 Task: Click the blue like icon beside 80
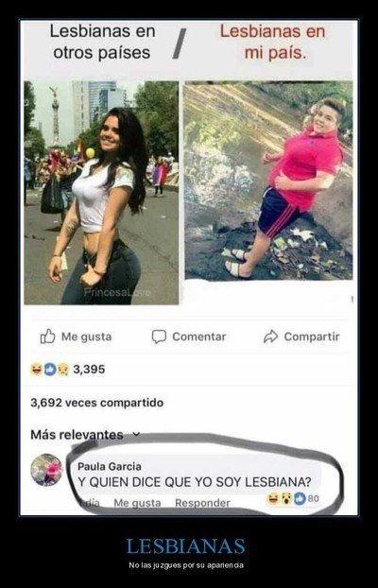pyautogui.click(x=300, y=498)
